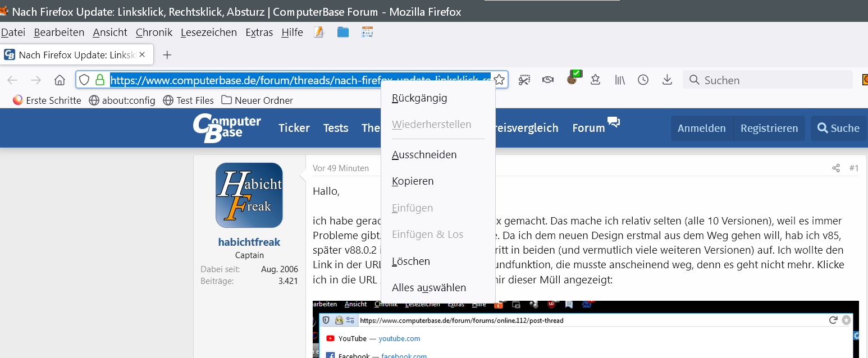Open the home page via house icon
Image resolution: width=868 pixels, height=358 pixels.
pos(60,80)
